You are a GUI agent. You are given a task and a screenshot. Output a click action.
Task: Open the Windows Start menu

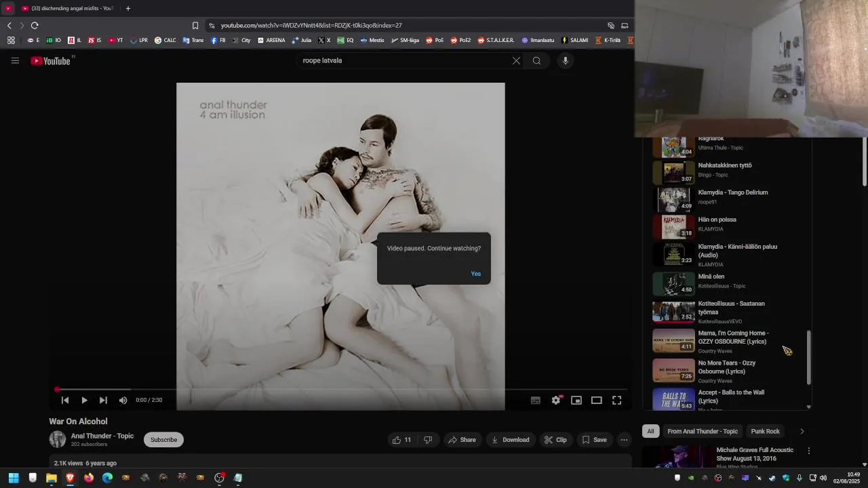[x=14, y=478]
